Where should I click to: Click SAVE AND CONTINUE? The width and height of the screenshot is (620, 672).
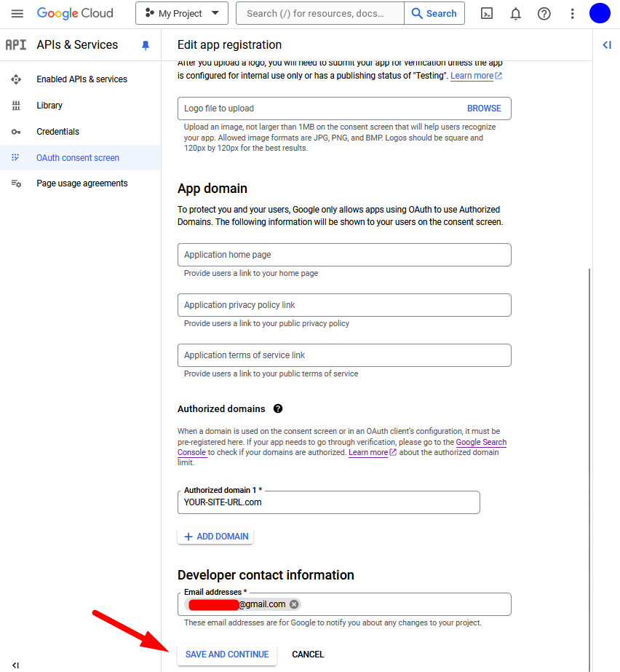(x=227, y=655)
